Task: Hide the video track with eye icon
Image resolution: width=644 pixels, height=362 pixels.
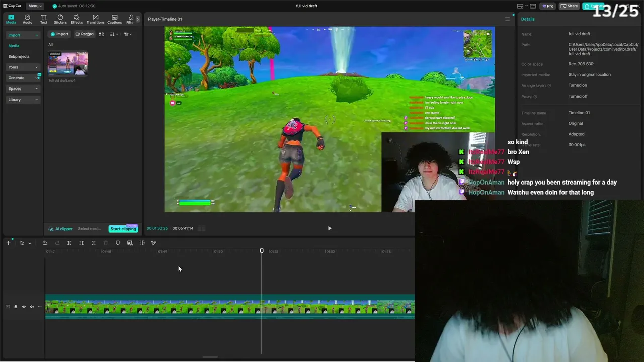Action: pyautogui.click(x=24, y=307)
